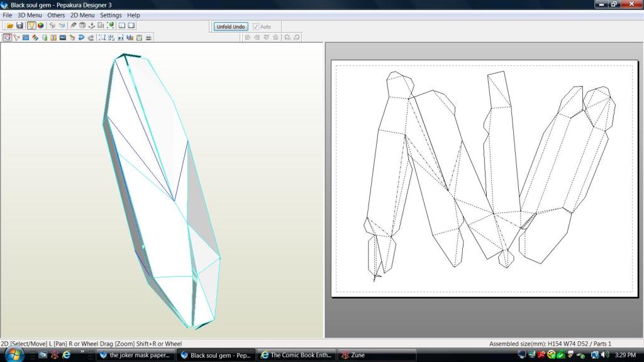Image resolution: width=644 pixels, height=362 pixels.
Task: Open the 2D Menu dropdown
Action: 82,15
